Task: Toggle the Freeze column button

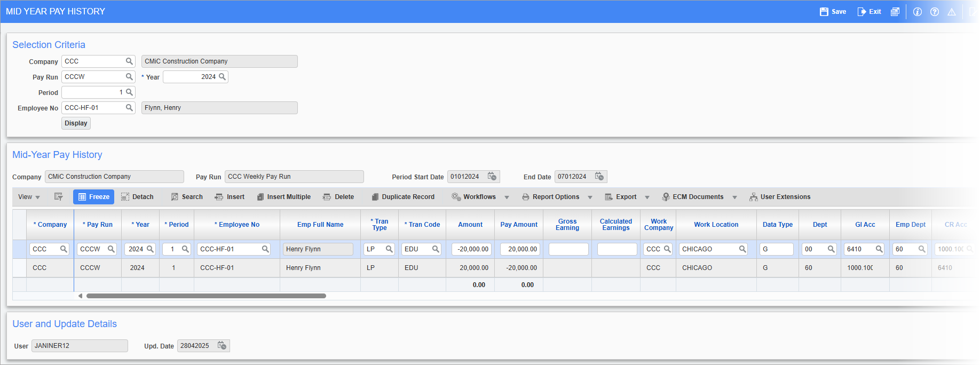Action: [x=93, y=197]
